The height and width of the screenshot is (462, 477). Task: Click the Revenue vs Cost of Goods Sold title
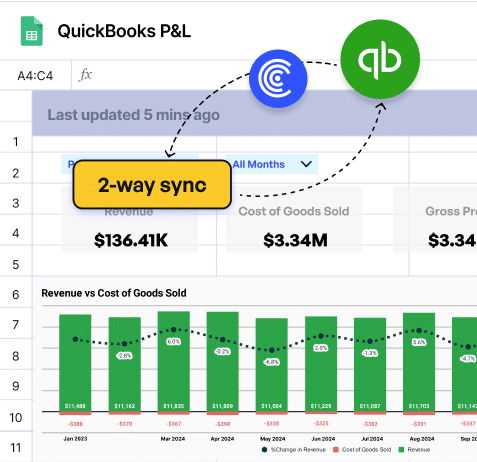[x=114, y=293]
